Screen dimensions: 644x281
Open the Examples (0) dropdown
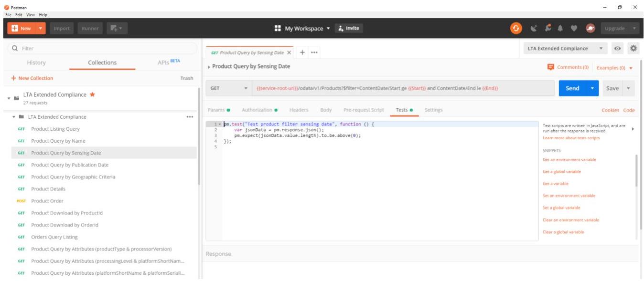[x=614, y=68]
